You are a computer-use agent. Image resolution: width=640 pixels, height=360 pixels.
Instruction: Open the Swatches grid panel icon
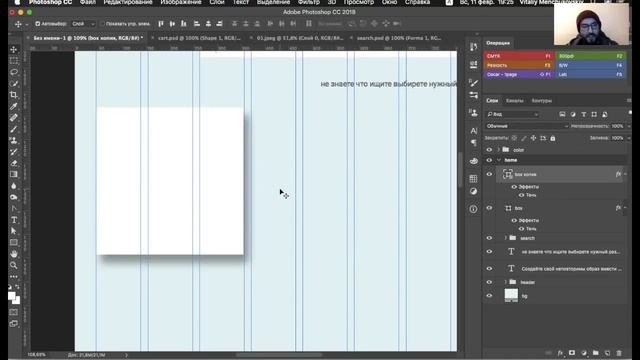[x=473, y=178]
